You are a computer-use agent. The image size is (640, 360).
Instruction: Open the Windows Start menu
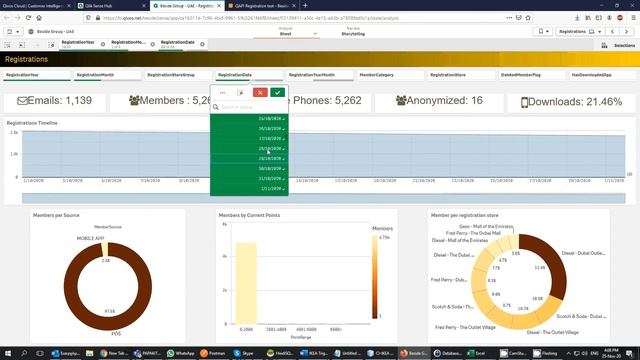click(x=7, y=353)
